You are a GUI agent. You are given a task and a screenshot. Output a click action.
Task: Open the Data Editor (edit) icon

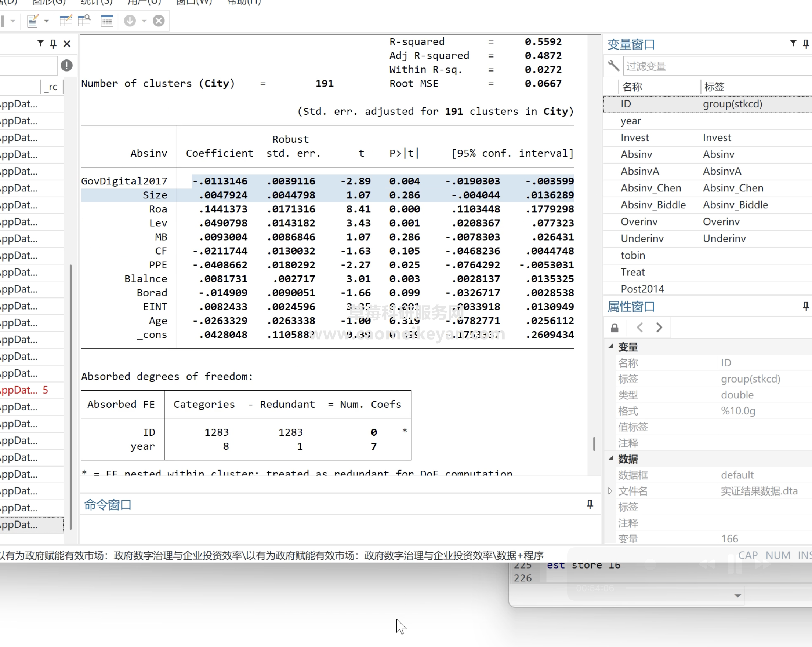click(66, 21)
